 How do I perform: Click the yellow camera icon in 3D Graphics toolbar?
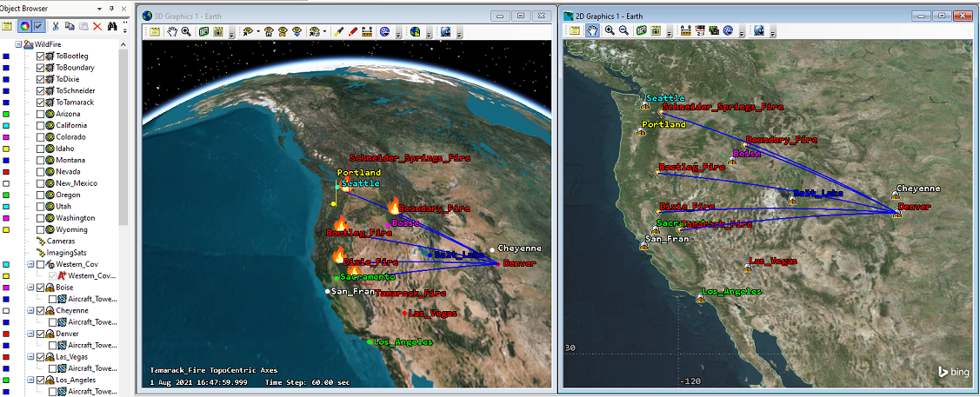(217, 31)
